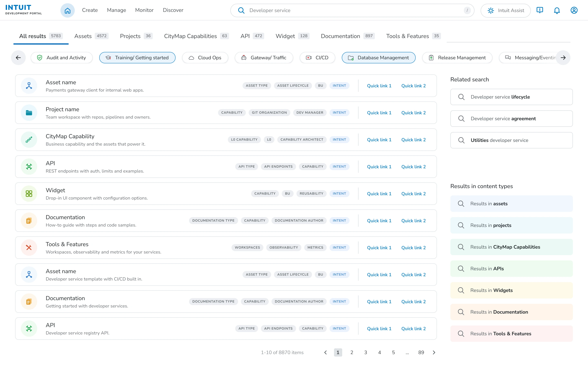Click the Tools & Features row icon

[29, 248]
